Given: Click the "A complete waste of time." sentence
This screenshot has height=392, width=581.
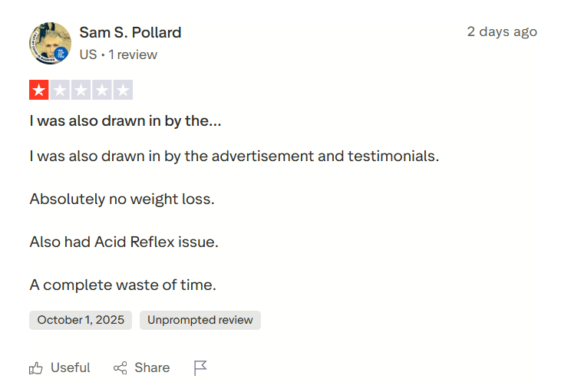Looking at the screenshot, I should 123,285.
